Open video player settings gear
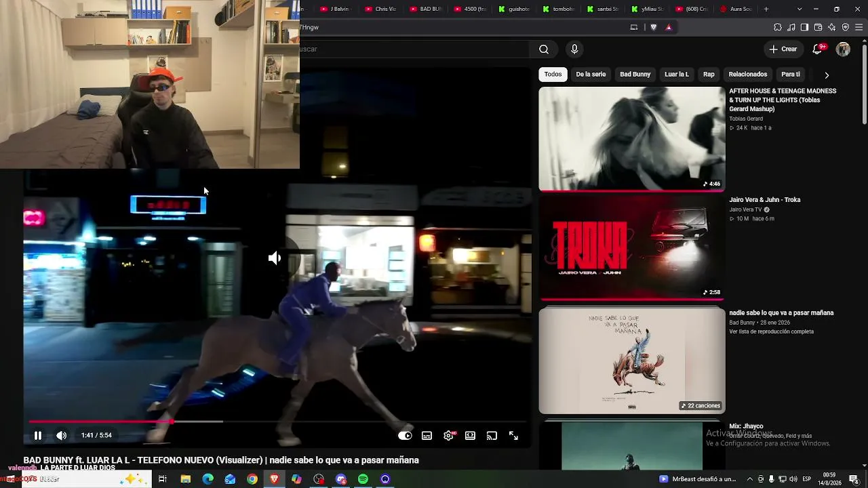The width and height of the screenshot is (868, 488). click(448, 436)
